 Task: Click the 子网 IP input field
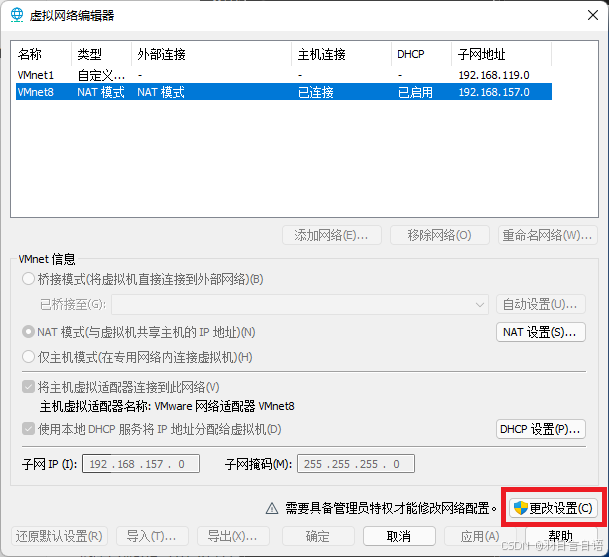(141, 464)
